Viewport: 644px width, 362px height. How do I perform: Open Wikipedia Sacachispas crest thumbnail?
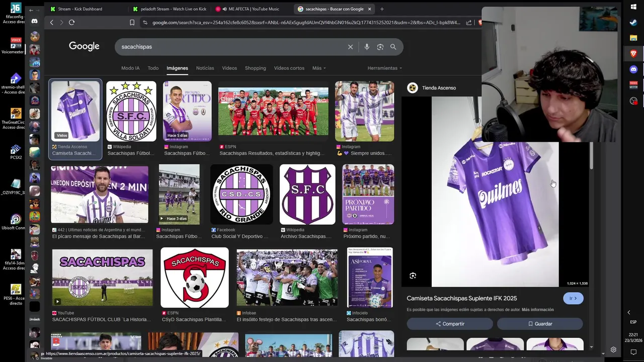click(131, 111)
